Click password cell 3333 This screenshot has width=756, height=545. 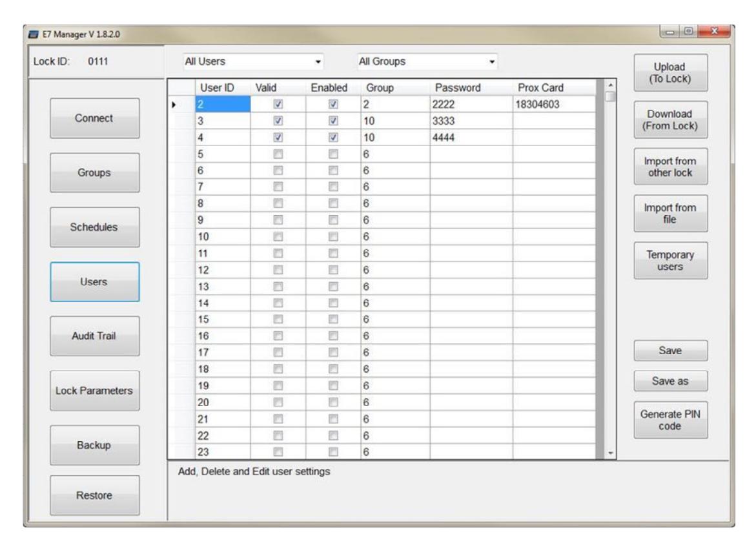(x=471, y=121)
